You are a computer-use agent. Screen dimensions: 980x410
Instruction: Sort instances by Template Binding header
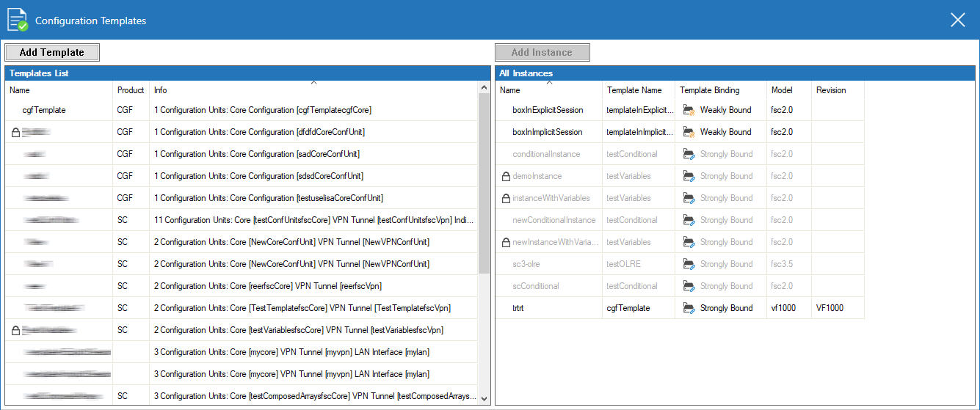(721, 90)
